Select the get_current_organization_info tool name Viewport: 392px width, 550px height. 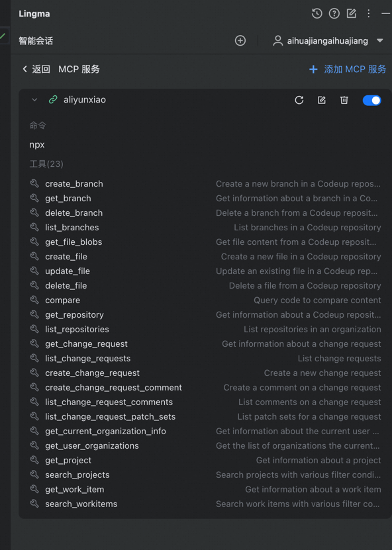coord(105,431)
